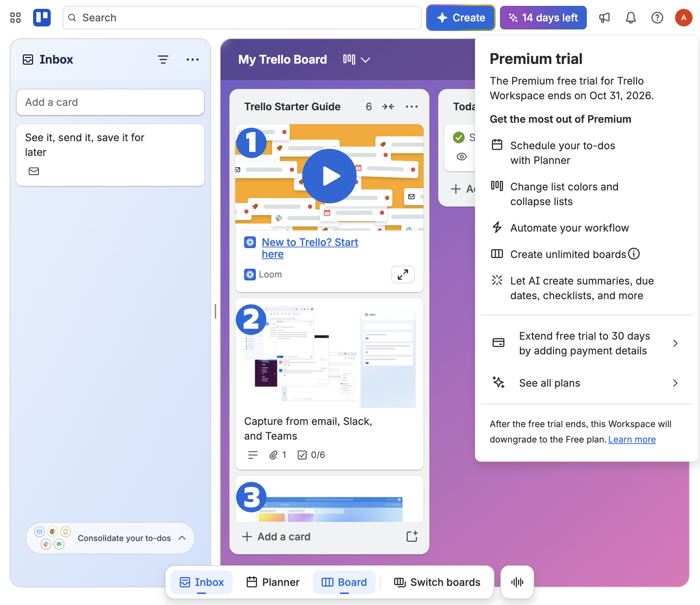The height and width of the screenshot is (605, 700).
Task: Open the Inbox more options menu
Action: coord(193,60)
